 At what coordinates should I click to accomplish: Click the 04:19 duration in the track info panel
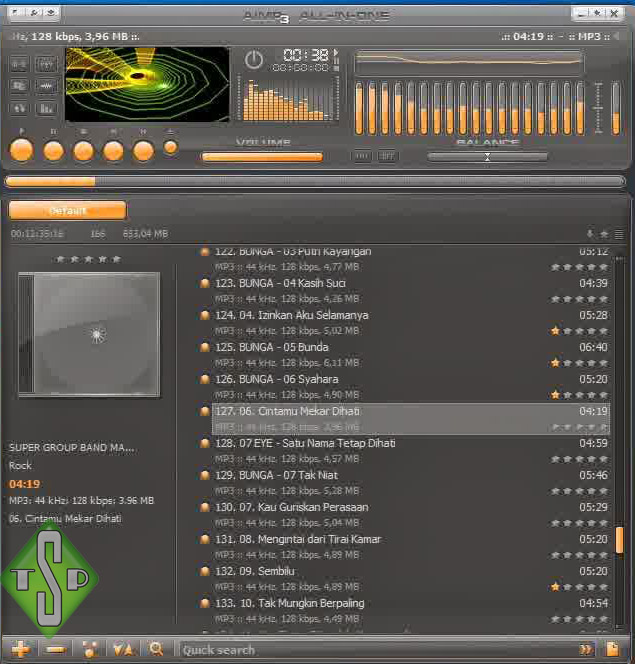25,484
